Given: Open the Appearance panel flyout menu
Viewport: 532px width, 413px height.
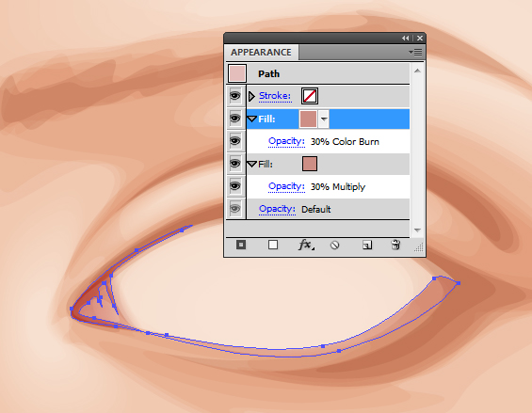Looking at the screenshot, I should click(x=415, y=53).
